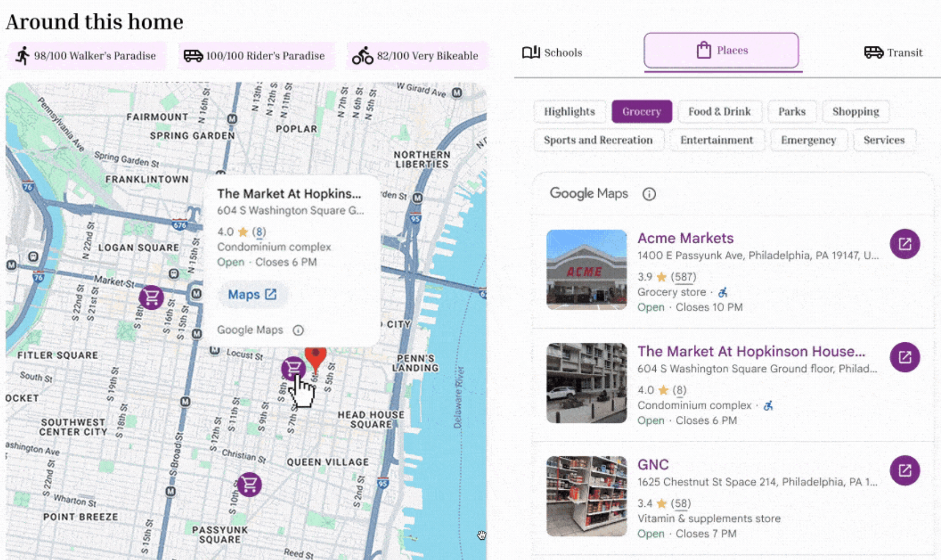
Task: Filter places by Sports and Recreation
Action: pyautogui.click(x=598, y=140)
